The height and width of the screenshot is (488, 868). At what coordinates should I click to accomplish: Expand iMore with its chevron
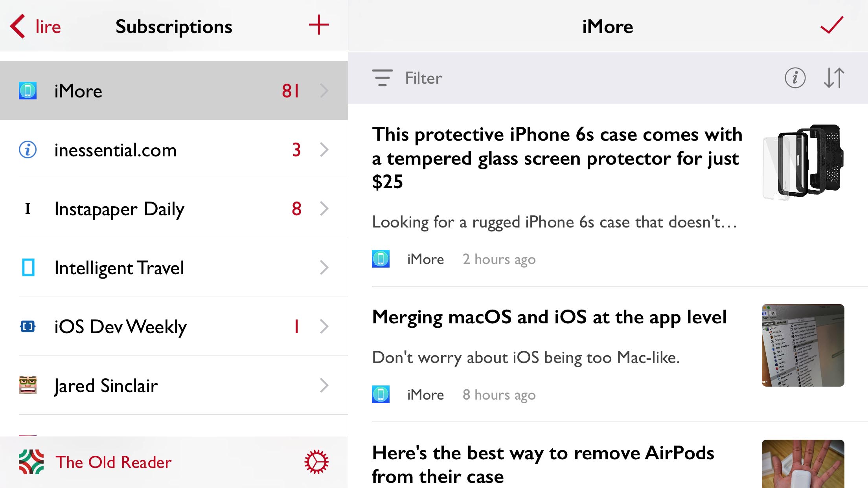(x=324, y=90)
